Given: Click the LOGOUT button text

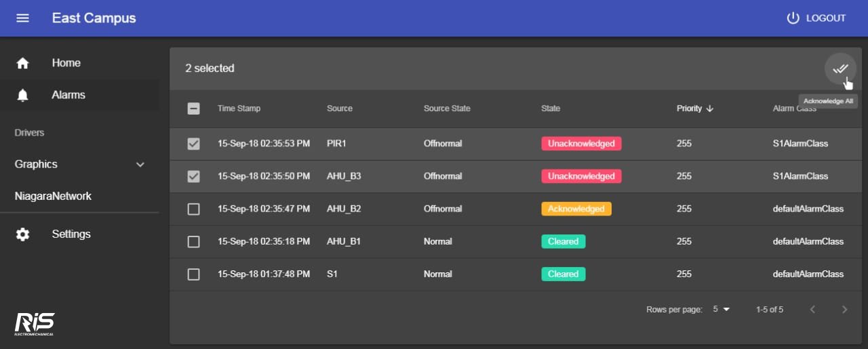Looking at the screenshot, I should [x=825, y=18].
